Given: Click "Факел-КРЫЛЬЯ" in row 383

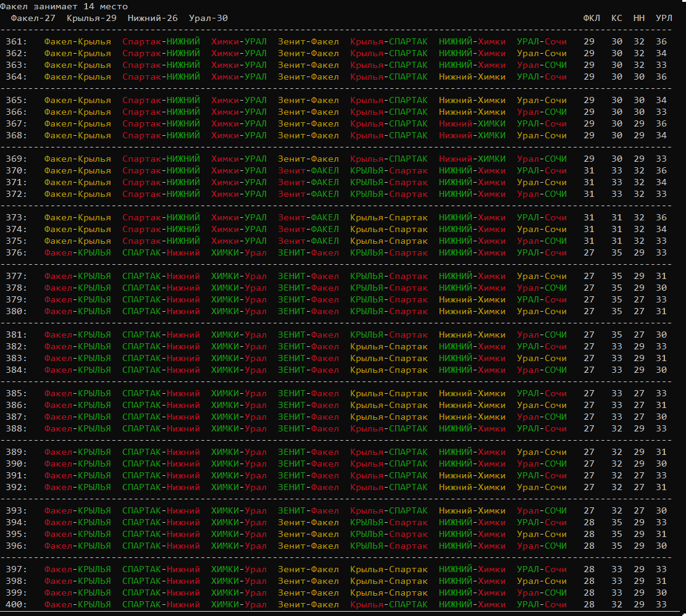Looking at the screenshot, I should coord(77,359).
